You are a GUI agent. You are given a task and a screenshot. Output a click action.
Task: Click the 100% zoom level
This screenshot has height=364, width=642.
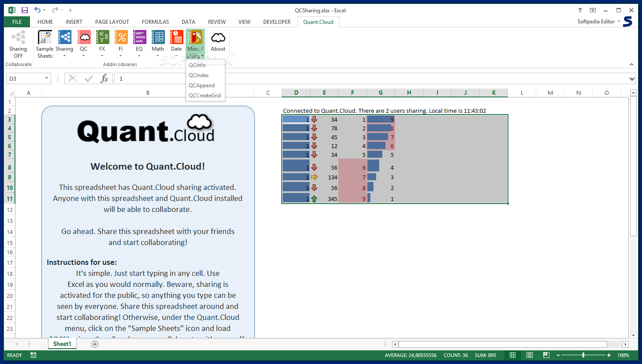(623, 355)
